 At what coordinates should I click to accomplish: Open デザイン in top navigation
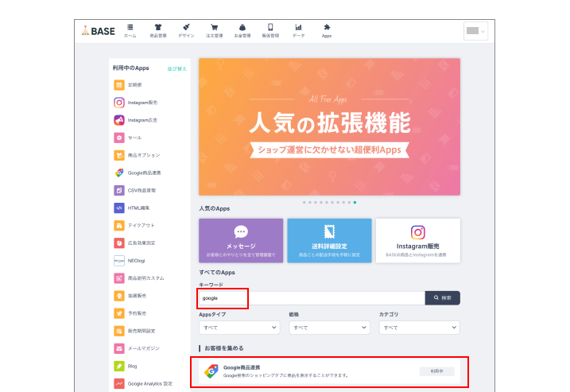coord(186,31)
